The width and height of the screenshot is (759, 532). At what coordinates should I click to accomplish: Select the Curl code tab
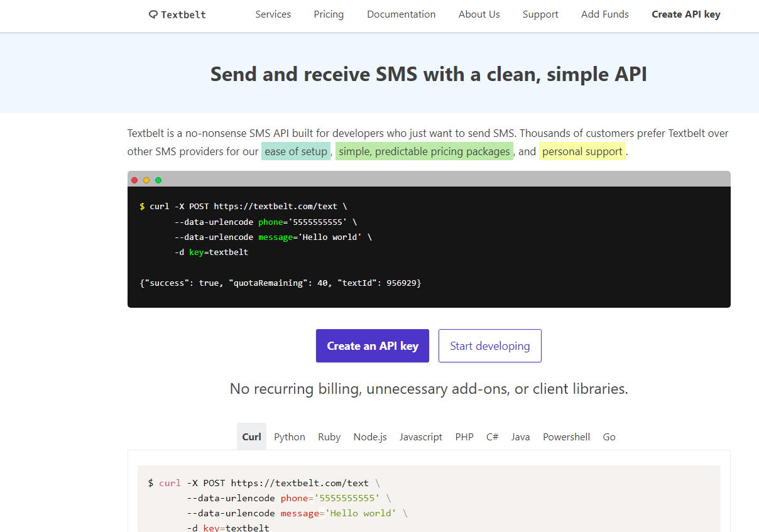[251, 437]
